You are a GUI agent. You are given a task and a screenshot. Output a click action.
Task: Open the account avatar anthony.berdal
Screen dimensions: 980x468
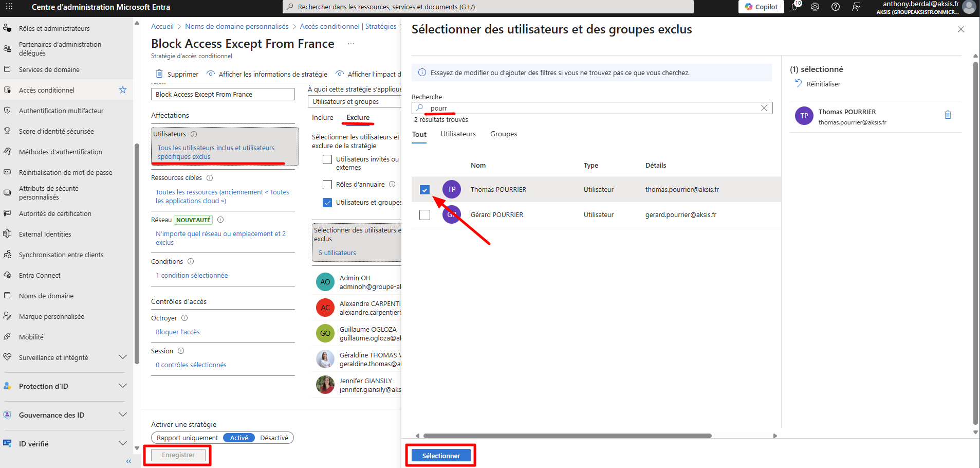[x=969, y=7]
